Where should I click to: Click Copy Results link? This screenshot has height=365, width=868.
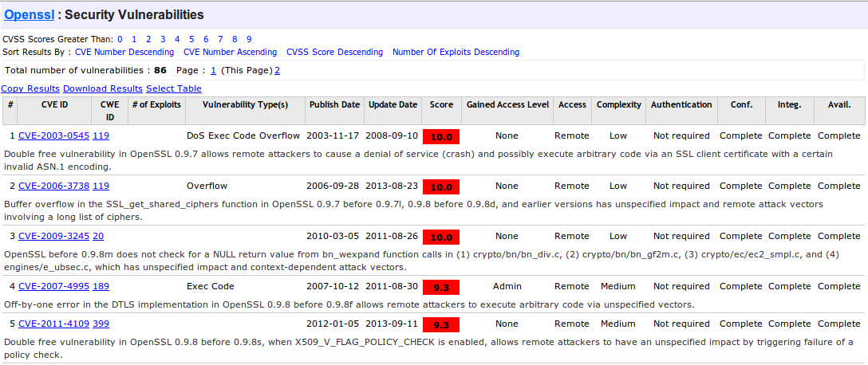point(30,88)
